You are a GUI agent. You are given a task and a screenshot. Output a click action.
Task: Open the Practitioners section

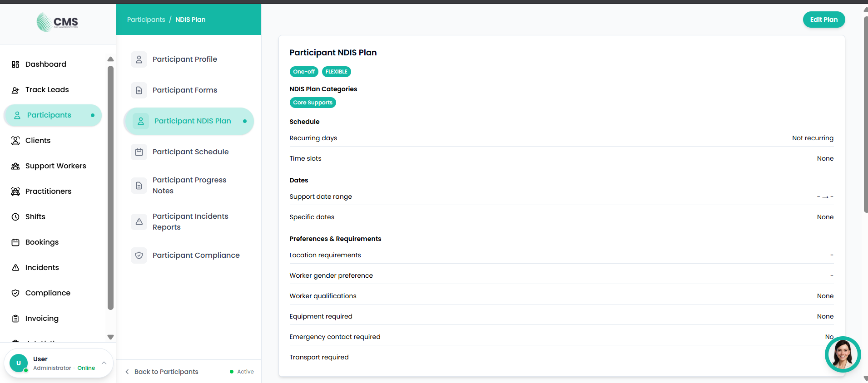click(53, 191)
